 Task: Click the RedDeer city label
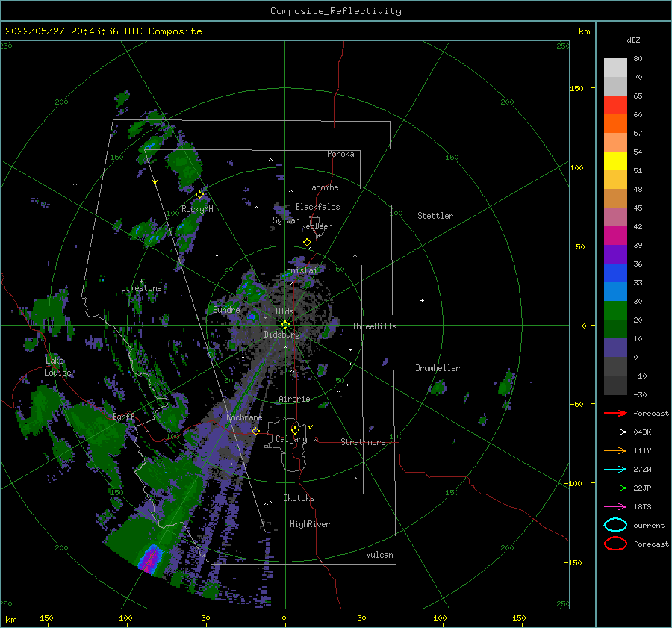317,226
